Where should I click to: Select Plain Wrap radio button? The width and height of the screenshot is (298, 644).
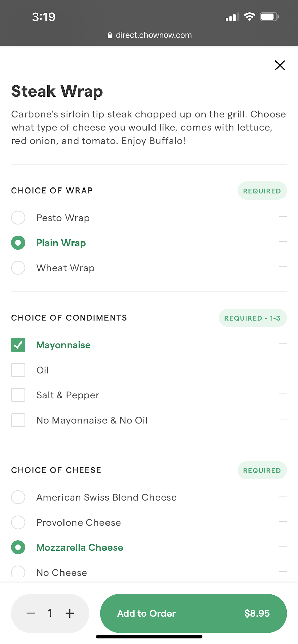click(x=18, y=243)
